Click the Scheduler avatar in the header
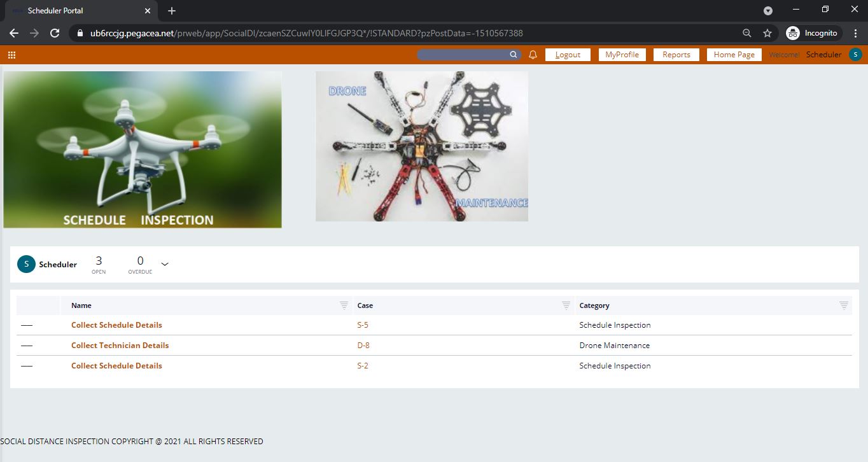868x462 pixels. (x=856, y=55)
